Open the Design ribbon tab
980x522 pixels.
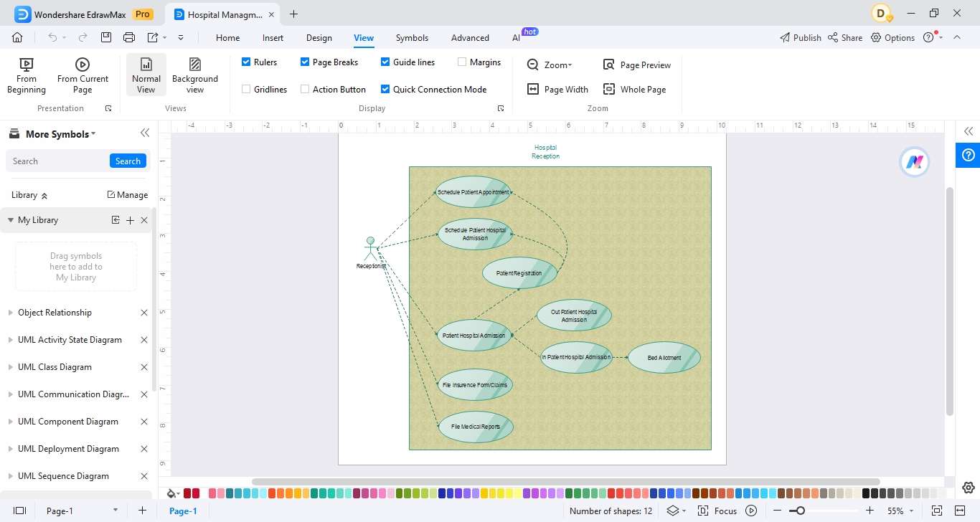[319, 38]
